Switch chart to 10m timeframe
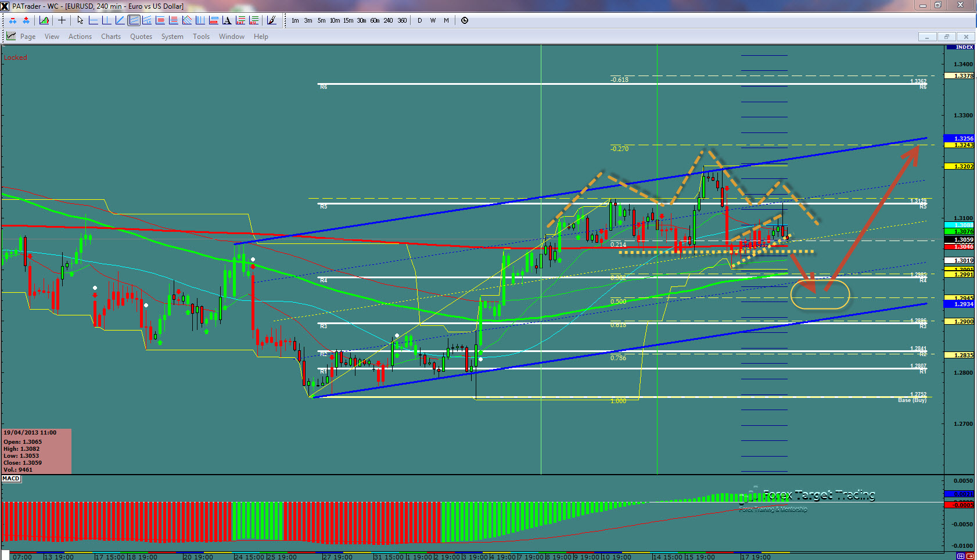Screen dimensions: 977x560 [335, 20]
